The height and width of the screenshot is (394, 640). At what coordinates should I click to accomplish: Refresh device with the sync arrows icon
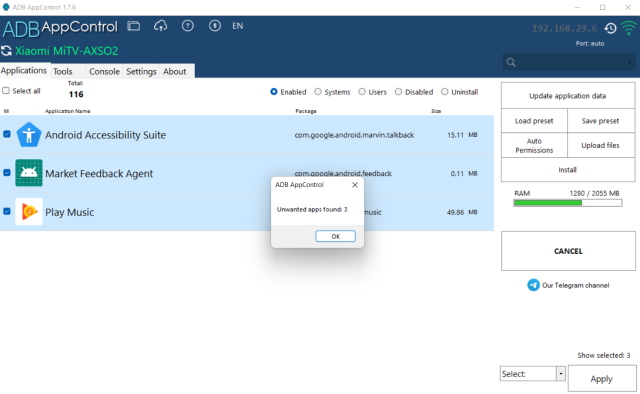click(x=6, y=51)
